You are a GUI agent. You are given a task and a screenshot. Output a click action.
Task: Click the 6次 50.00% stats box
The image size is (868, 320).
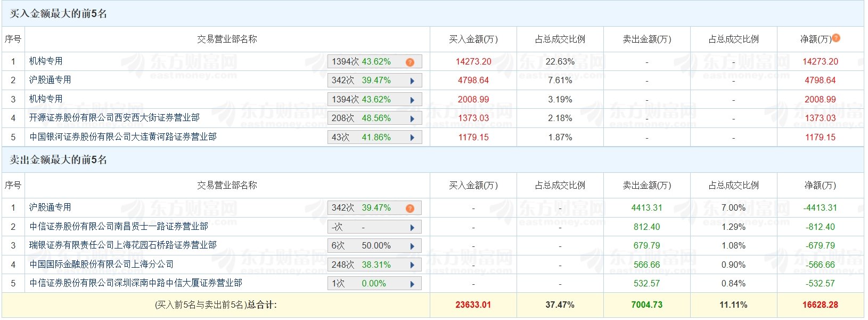pos(374,246)
